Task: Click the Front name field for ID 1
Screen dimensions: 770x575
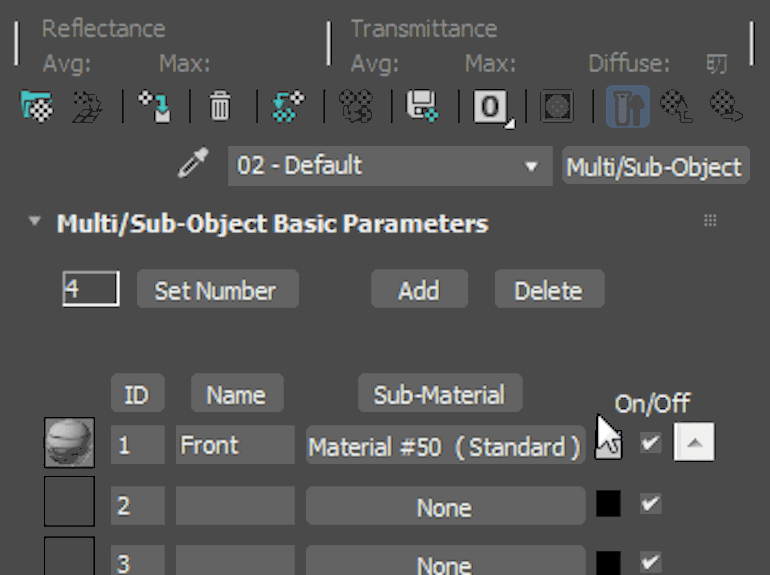Action: click(235, 445)
